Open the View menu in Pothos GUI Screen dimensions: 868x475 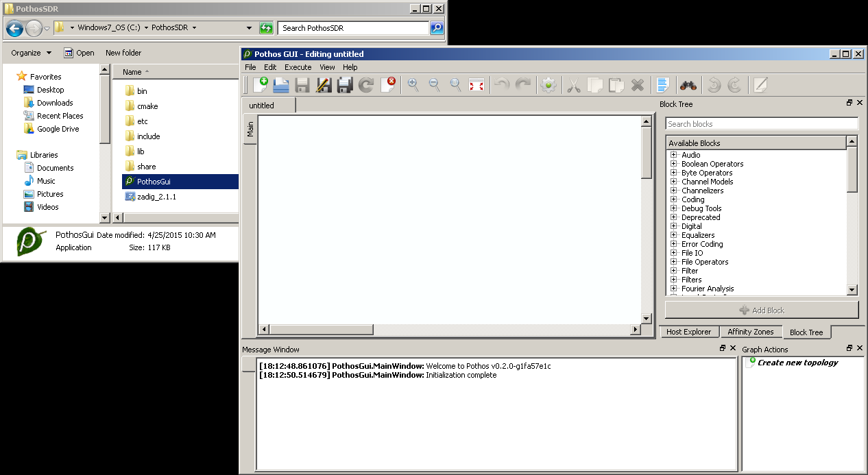pos(327,67)
